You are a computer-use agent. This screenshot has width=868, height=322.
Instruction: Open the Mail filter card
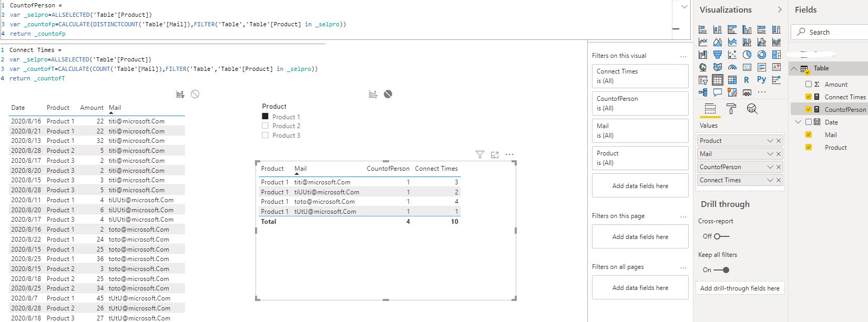tap(640, 131)
